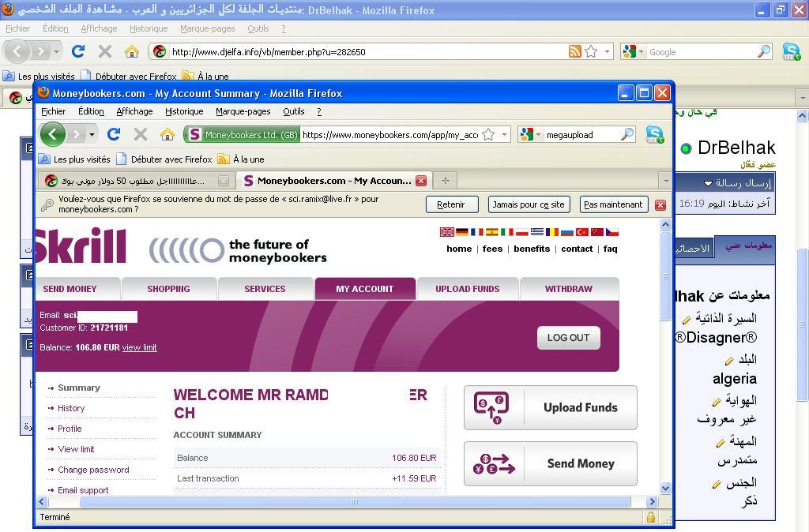Open the UPLOAD FUNDS tab

pyautogui.click(x=468, y=289)
